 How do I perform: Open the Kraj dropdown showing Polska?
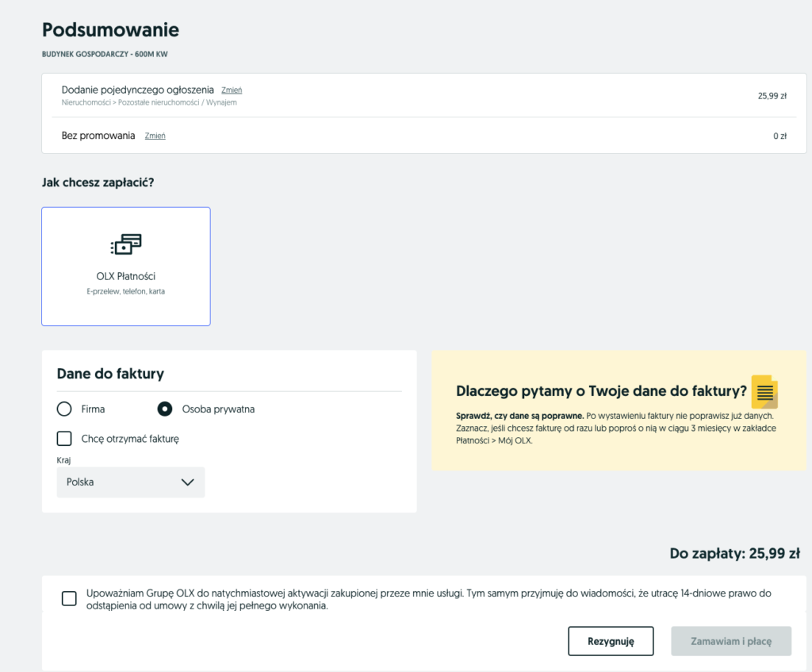[131, 482]
